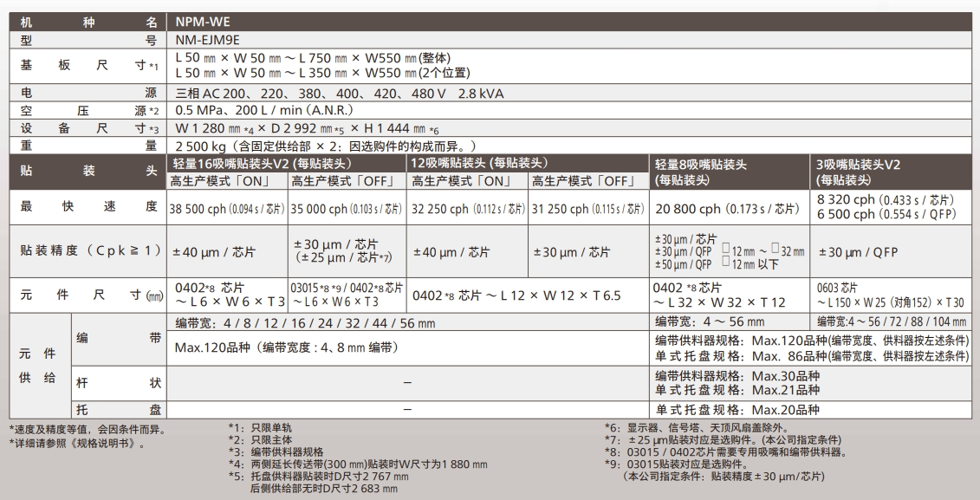Screen dimensions: 980x500
Task: Click the power spec 三相 AC 200 row
Action: (340, 94)
